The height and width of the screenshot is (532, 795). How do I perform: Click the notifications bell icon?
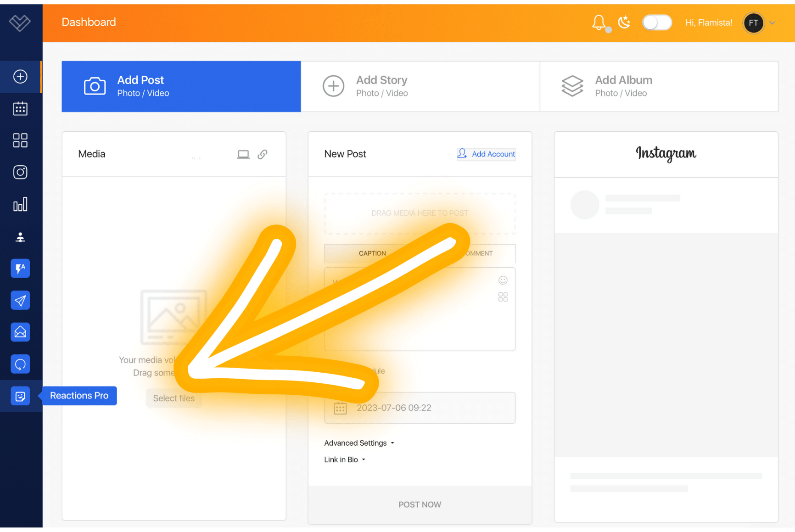pyautogui.click(x=599, y=22)
